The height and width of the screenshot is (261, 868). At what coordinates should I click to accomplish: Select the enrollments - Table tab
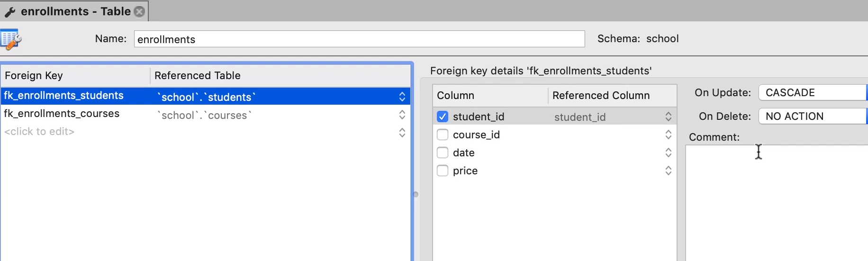pos(75,12)
